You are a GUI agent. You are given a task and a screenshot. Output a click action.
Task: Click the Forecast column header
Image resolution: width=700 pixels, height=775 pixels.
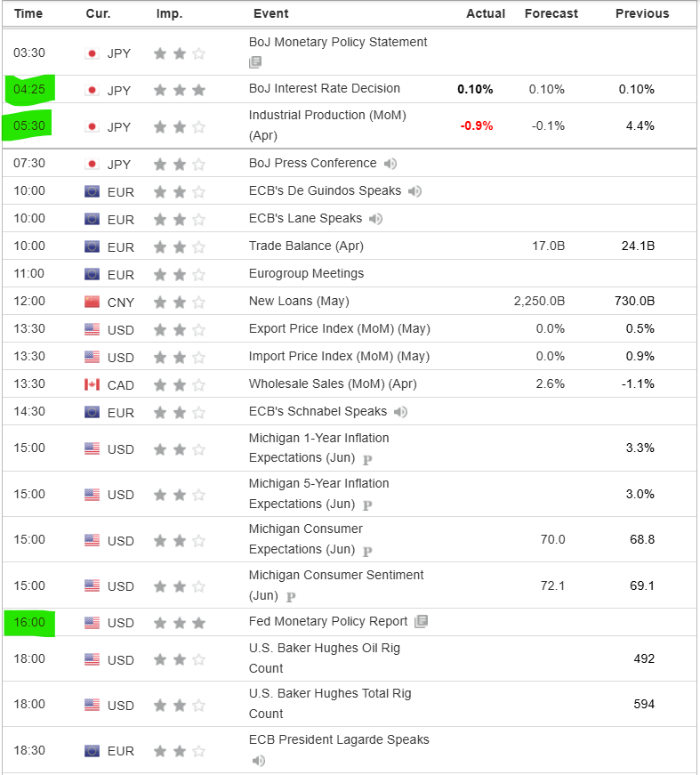(x=551, y=13)
